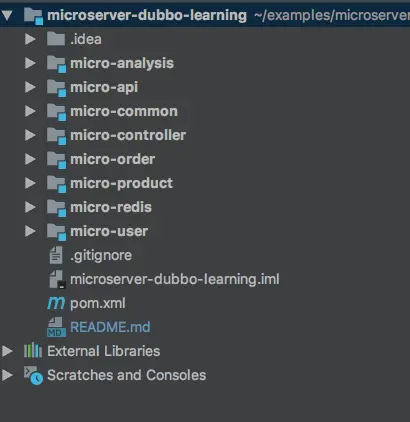Expand the micro-api module arrow
Screen dimensions: 410x422
click(30, 87)
